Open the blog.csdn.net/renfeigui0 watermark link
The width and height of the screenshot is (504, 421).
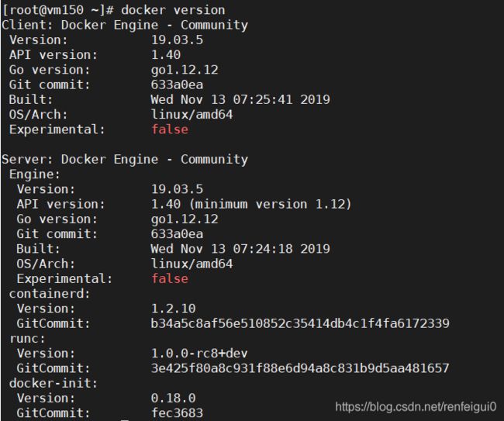pos(416,407)
